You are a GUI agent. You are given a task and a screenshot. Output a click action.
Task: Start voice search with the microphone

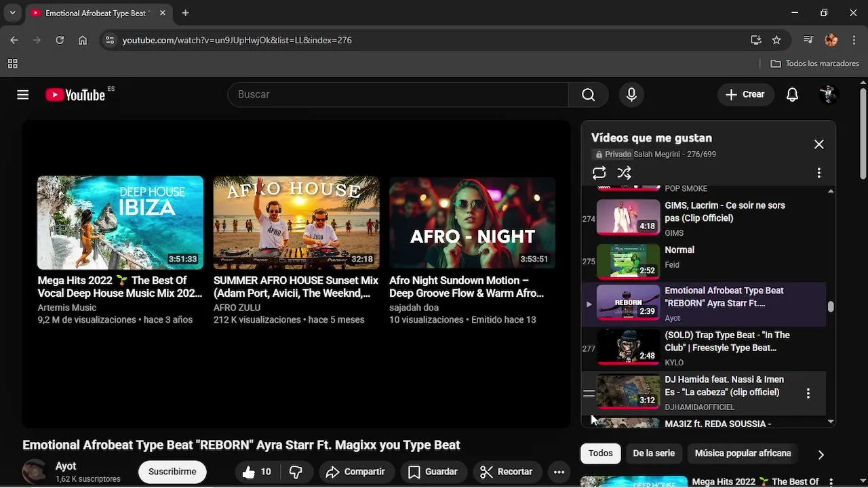pyautogui.click(x=631, y=95)
